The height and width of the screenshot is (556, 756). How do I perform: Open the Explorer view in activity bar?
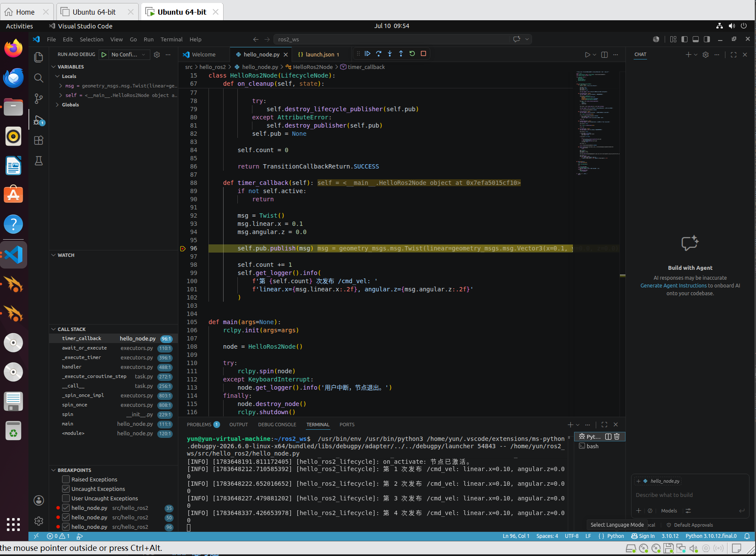(x=39, y=57)
